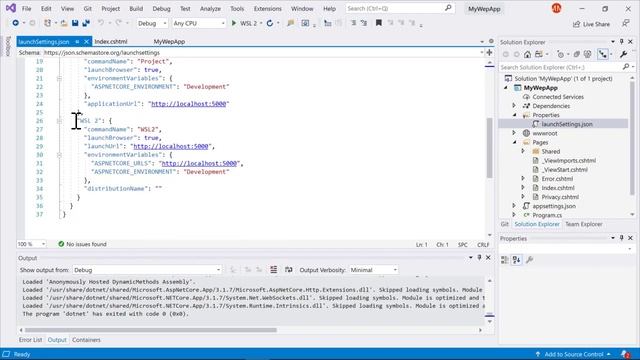The width and height of the screenshot is (640, 360).
Task: Start debugging with green play arrow
Action: coord(234,23)
